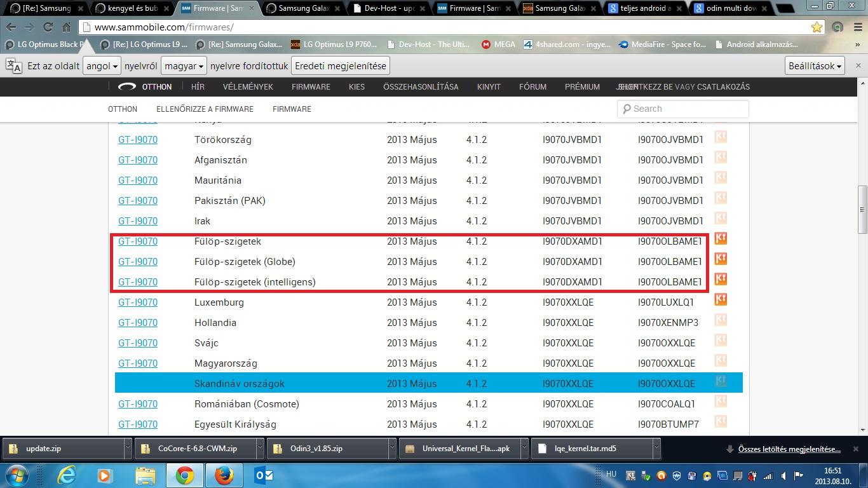Click the Kies icon in Luxemburg row
This screenshot has height=488, width=868.
721,299
